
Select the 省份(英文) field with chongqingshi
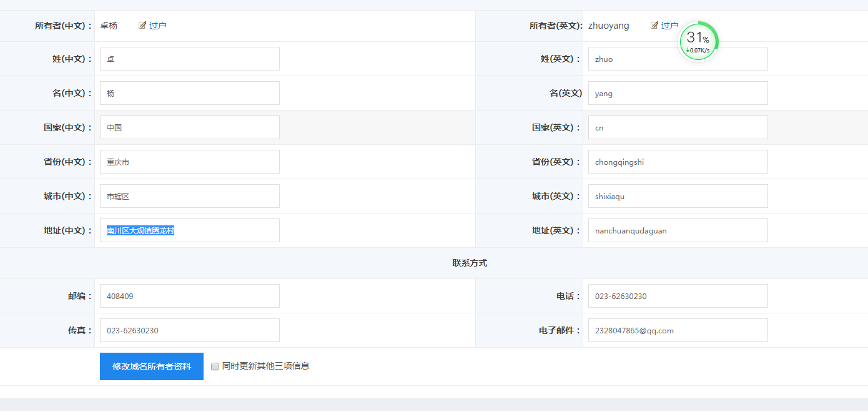click(678, 162)
